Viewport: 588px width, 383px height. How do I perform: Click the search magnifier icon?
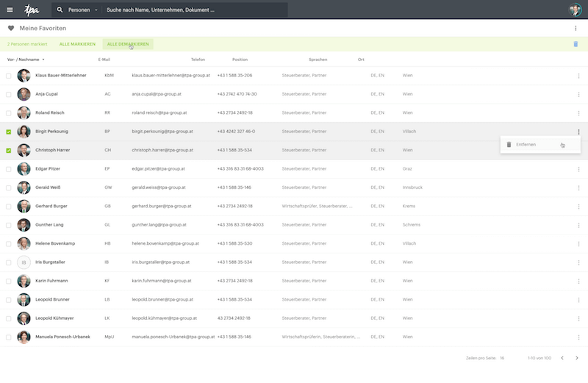[x=60, y=10]
